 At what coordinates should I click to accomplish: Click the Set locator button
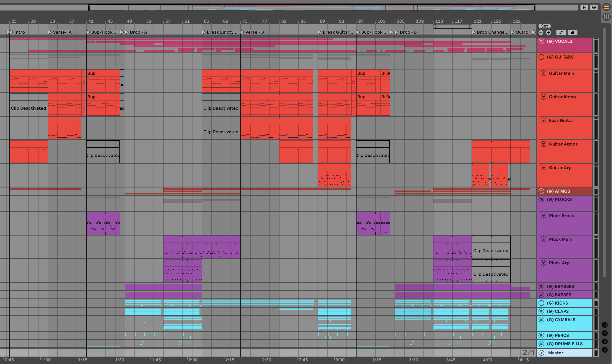pyautogui.click(x=544, y=26)
